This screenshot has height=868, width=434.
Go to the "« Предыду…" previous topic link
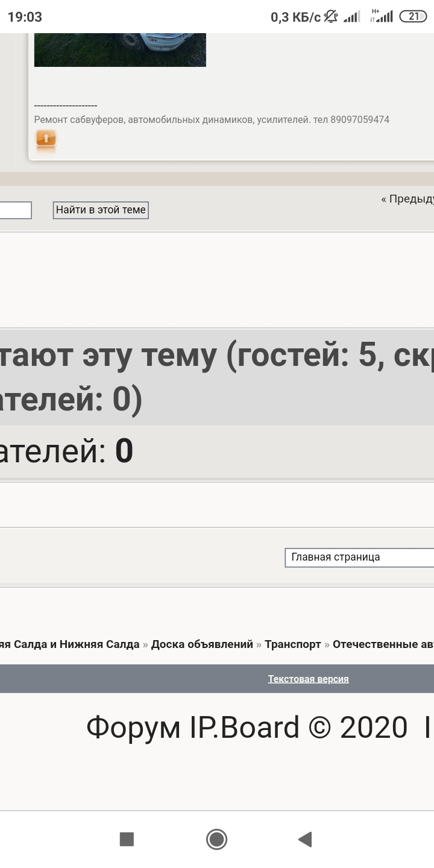tap(407, 199)
